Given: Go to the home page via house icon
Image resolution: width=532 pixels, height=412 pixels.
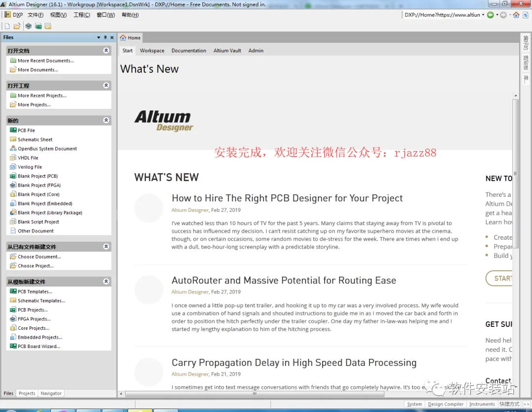Looking at the screenshot, I should click(516, 15).
